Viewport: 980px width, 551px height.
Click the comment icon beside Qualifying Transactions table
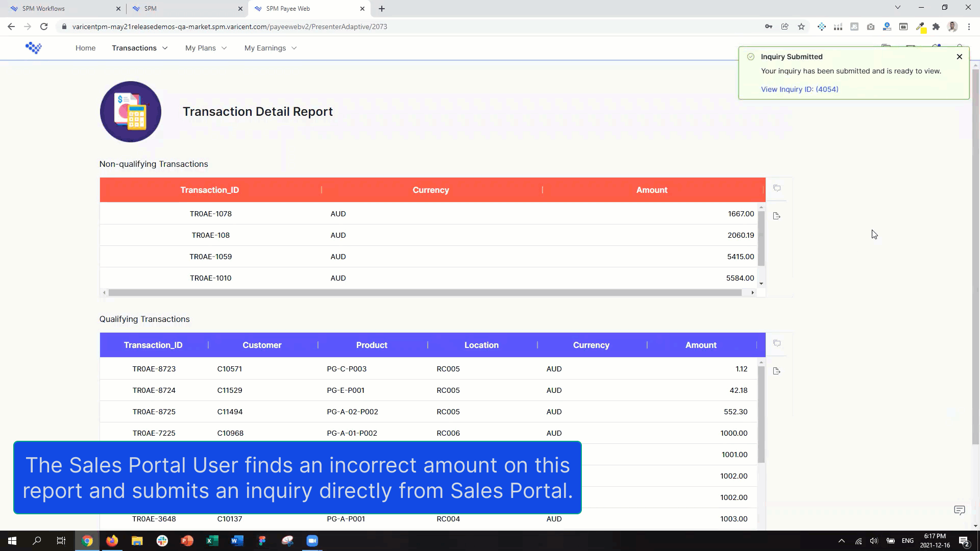[x=777, y=343]
